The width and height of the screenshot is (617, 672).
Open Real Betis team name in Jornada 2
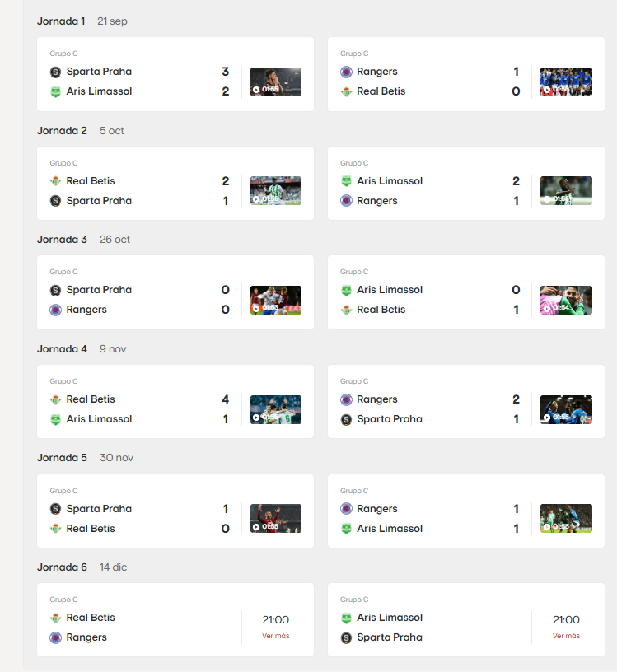click(x=91, y=181)
